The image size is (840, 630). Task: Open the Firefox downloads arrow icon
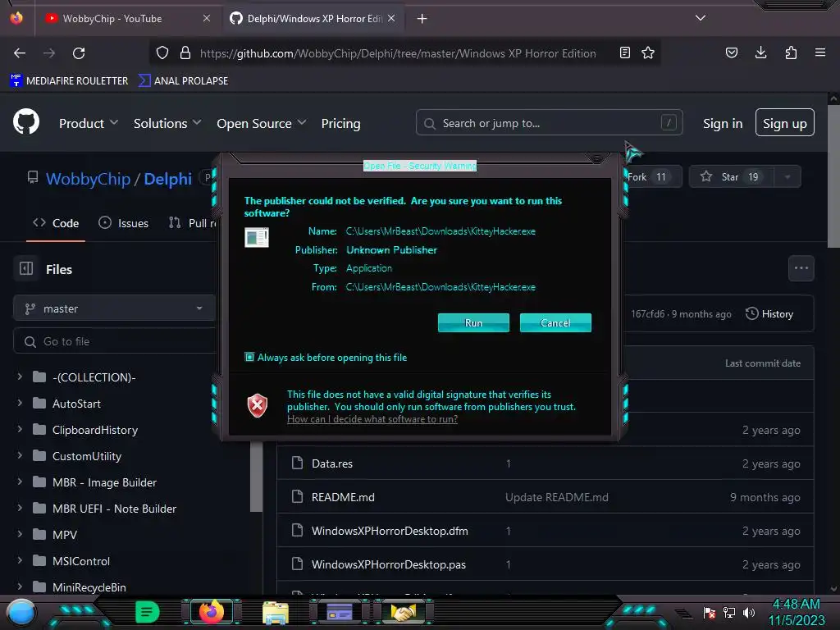[760, 52]
